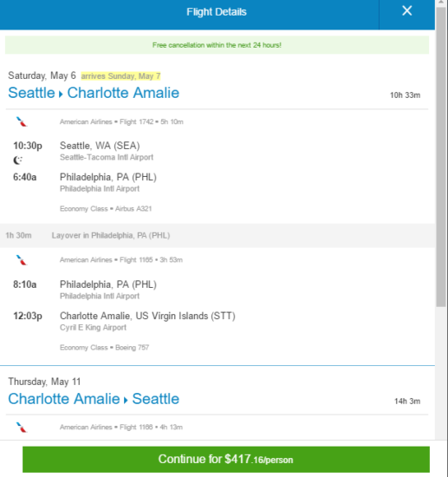Screen dimensions: 448x477
Task: Close the Flight Details panel
Action: 406,11
